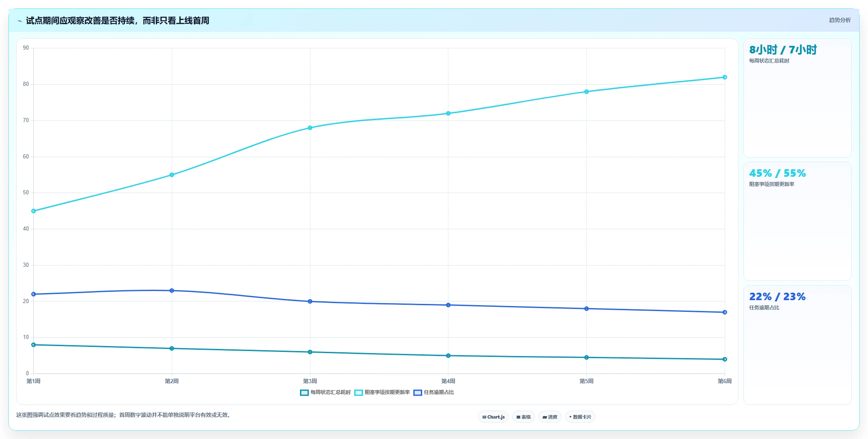This screenshot has height=439, width=868.
Task: Click the 第3周 x-axis label
Action: coord(310,381)
